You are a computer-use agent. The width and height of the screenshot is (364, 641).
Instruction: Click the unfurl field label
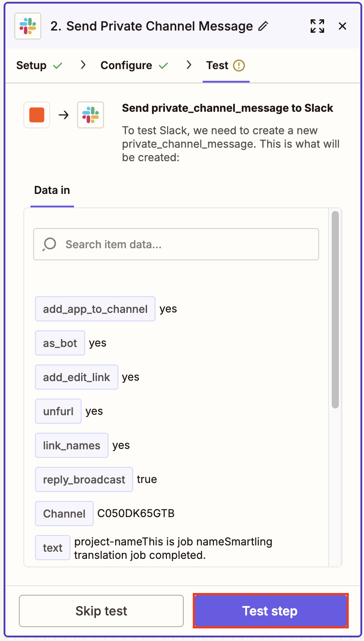(x=58, y=411)
